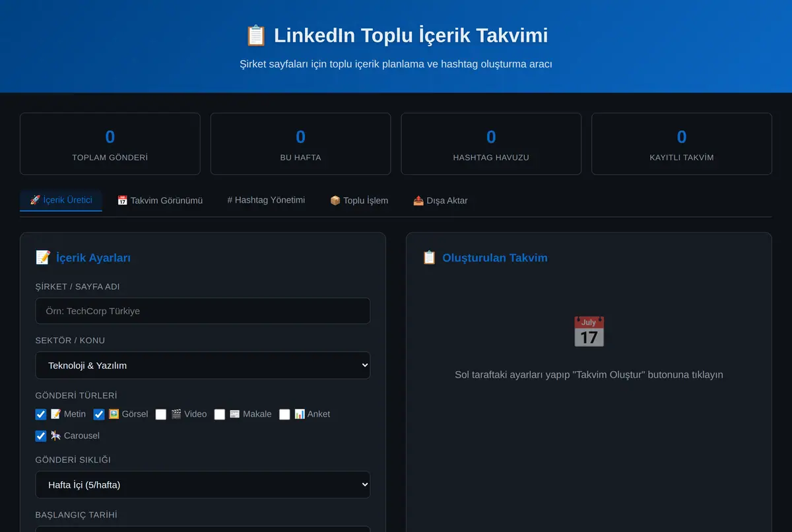Open the Gönderi Sıklığı dropdown
The width and height of the screenshot is (792, 532).
click(x=203, y=484)
